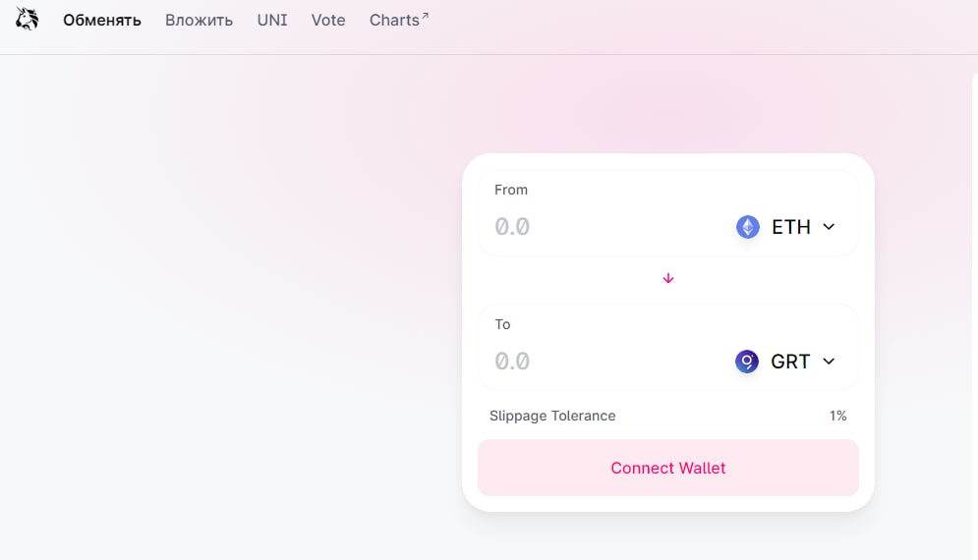Click the Slippage Tolerance label
This screenshot has height=560, width=978.
552,416
